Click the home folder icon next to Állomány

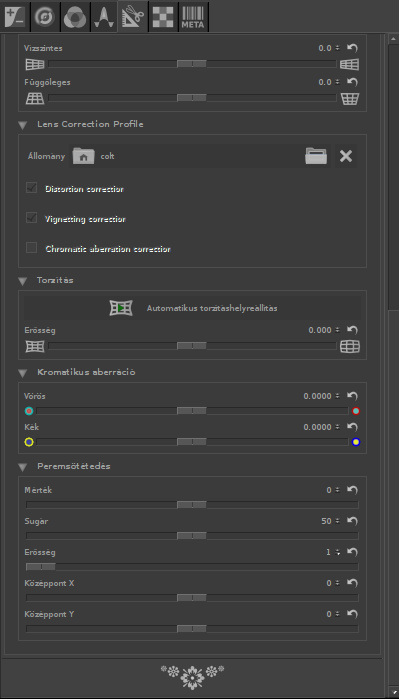pos(83,156)
